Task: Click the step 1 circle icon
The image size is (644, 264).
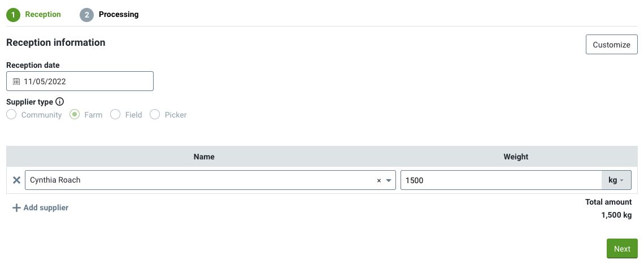Action: point(13,15)
